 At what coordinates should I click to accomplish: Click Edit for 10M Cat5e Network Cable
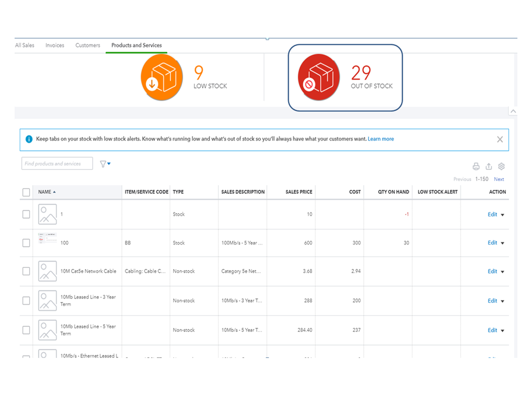pos(492,272)
